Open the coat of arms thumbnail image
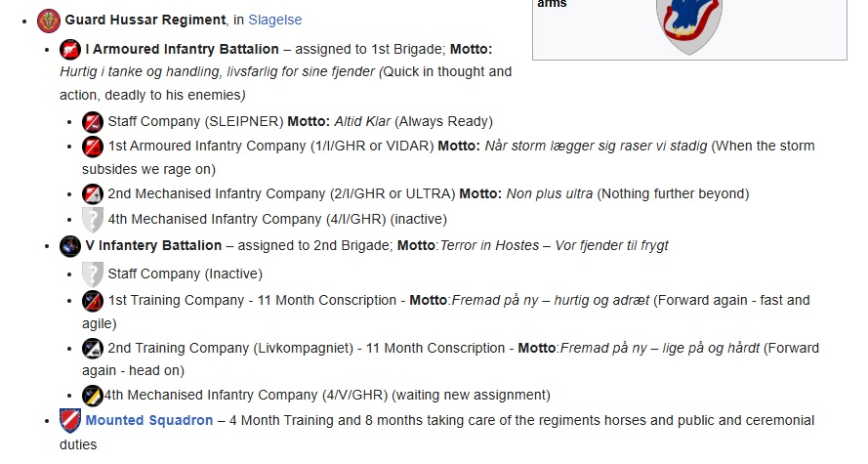 689,26
